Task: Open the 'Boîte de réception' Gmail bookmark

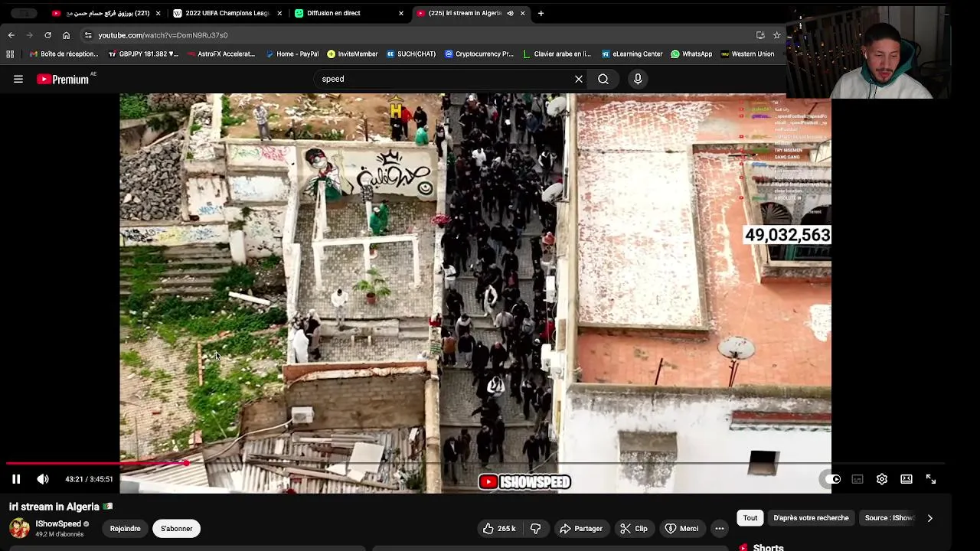Action: (64, 54)
